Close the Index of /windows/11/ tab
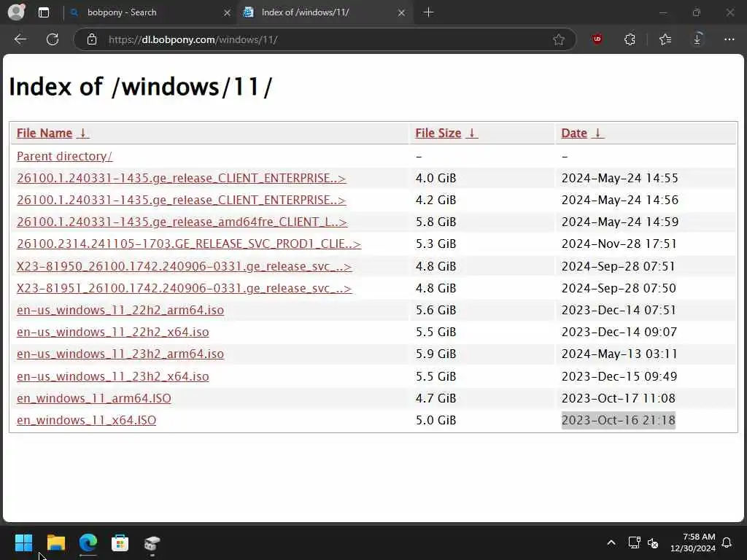Screen dimensions: 747x560 (x=402, y=13)
